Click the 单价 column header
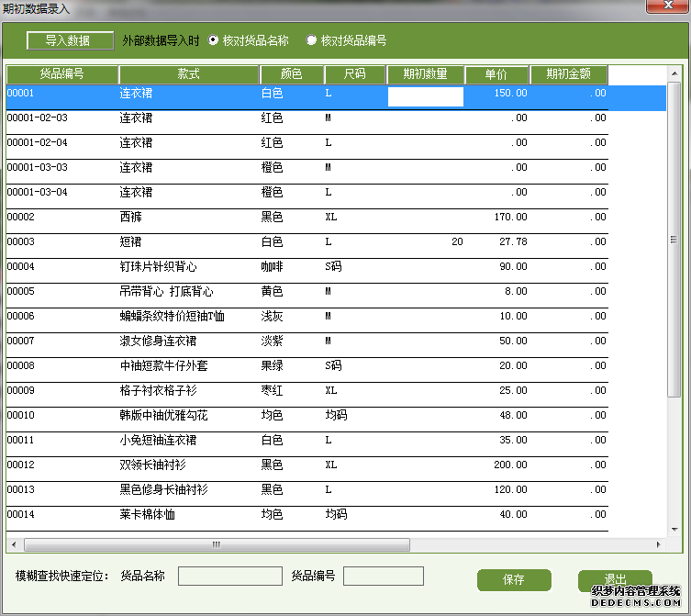The image size is (691, 616). click(x=496, y=74)
